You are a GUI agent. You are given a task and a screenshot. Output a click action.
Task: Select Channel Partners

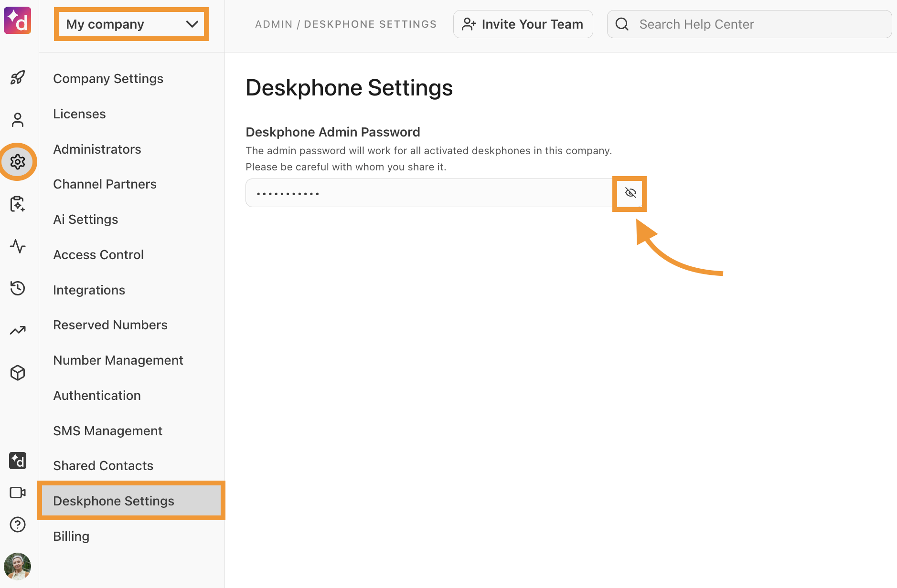[105, 184]
